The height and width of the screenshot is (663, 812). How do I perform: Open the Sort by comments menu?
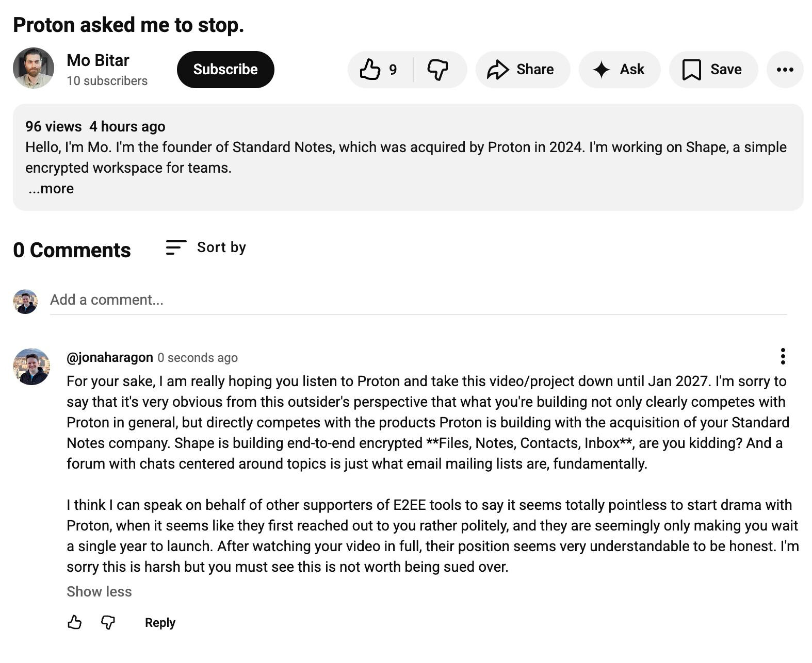pos(206,247)
